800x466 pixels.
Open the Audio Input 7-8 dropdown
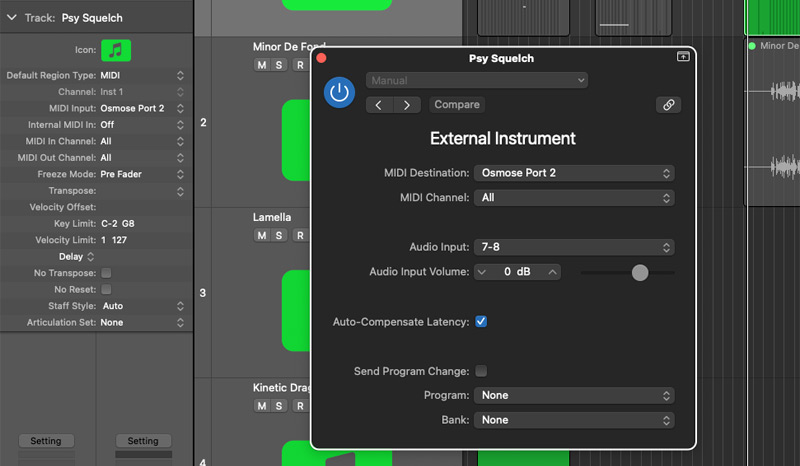pyautogui.click(x=574, y=247)
